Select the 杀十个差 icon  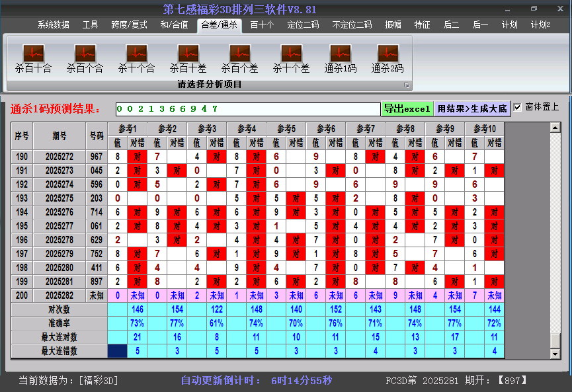click(x=291, y=54)
